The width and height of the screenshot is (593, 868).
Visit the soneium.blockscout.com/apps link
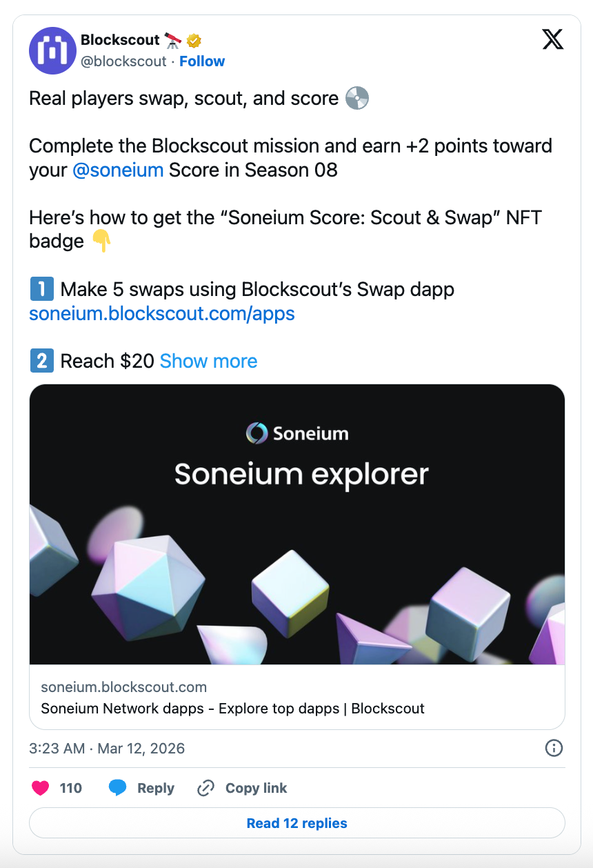162,313
